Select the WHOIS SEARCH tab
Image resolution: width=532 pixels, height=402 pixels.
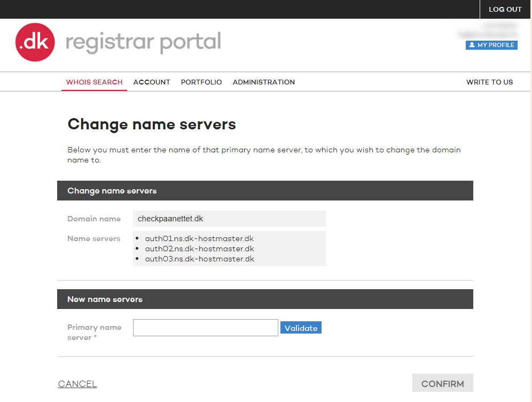click(94, 82)
